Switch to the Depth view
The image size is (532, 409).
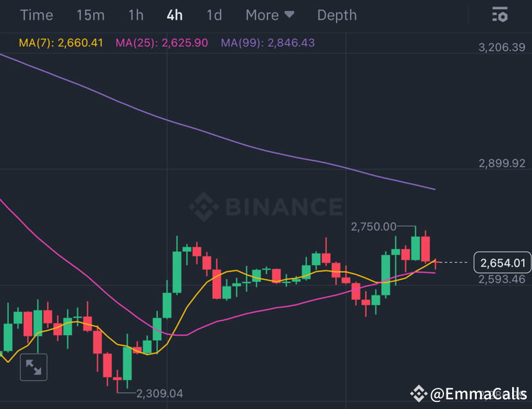337,15
